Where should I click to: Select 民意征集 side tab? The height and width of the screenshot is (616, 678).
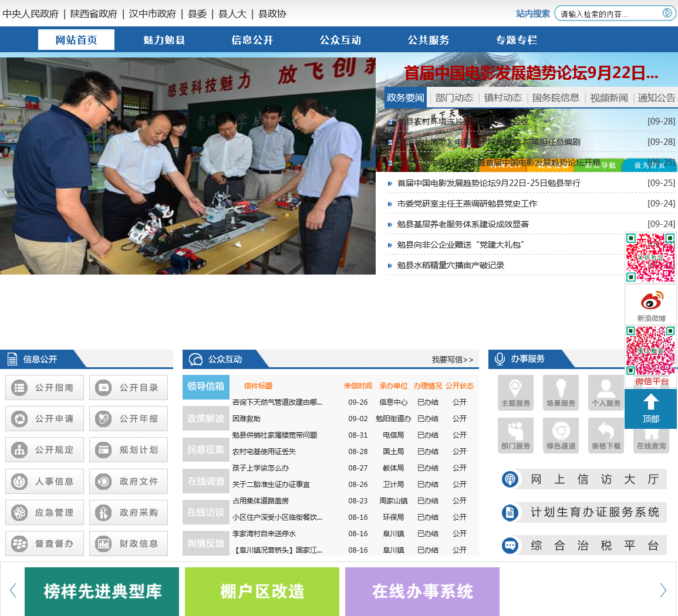206,449
